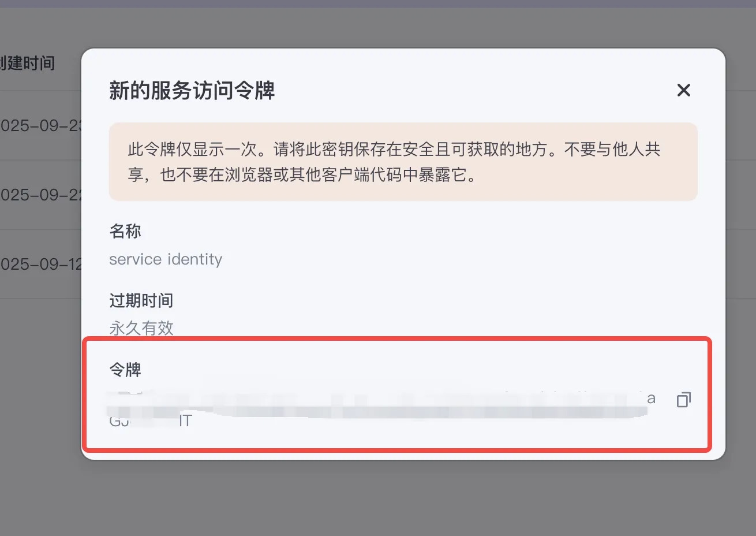This screenshot has width=756, height=536.
Task: Click the purple bar at the top of the page
Action: pos(378,3)
